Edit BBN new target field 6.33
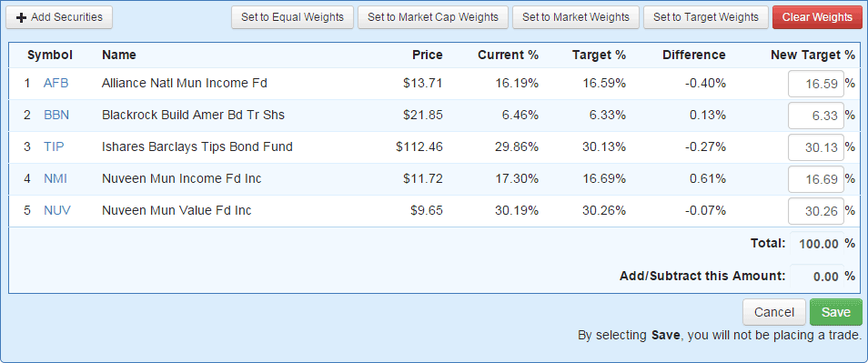 point(816,116)
